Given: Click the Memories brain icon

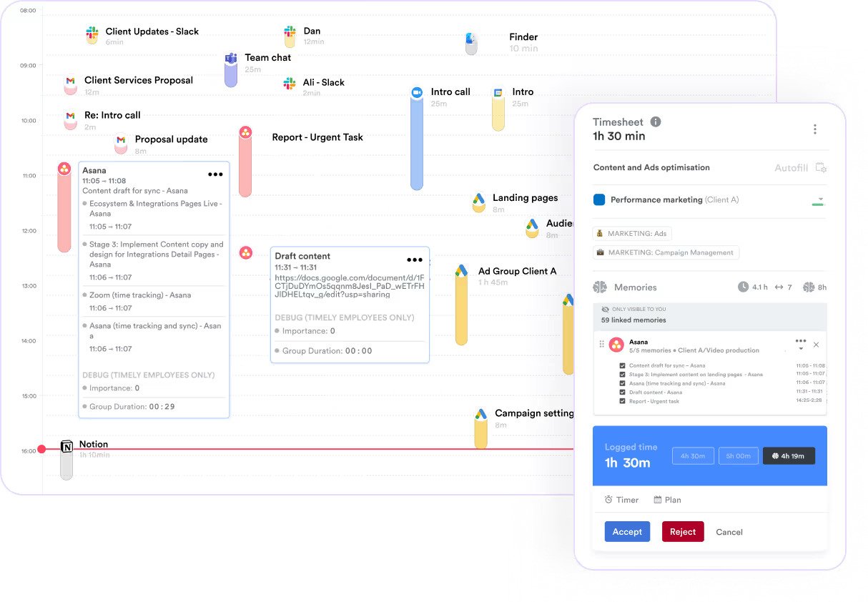Looking at the screenshot, I should coord(600,287).
